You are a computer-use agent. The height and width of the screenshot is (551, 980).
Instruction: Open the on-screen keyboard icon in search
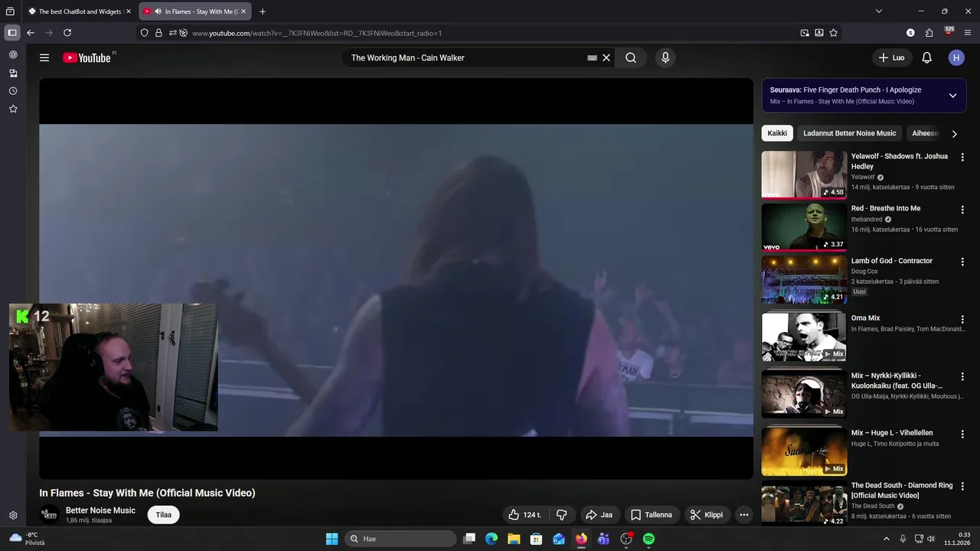(x=592, y=57)
